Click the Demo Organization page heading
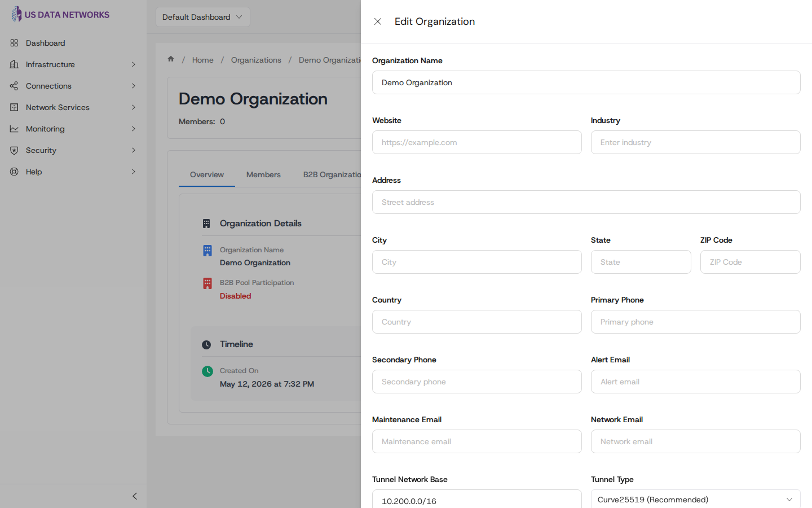This screenshot has width=812, height=508. pyautogui.click(x=253, y=99)
